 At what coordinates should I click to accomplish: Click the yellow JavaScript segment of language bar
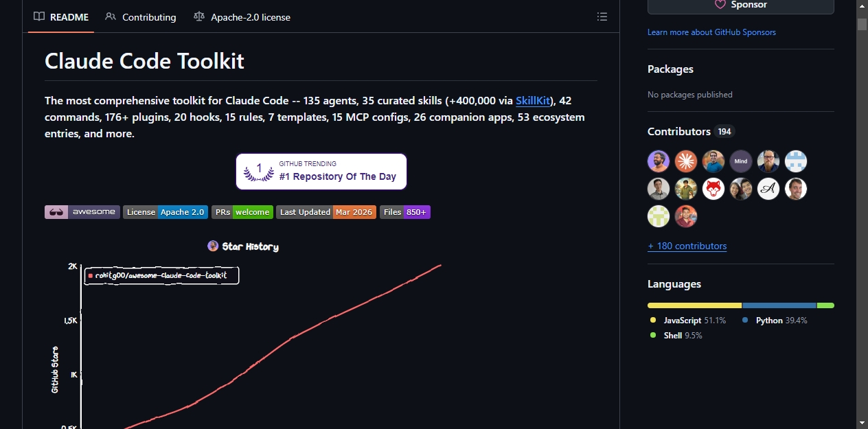tap(695, 305)
